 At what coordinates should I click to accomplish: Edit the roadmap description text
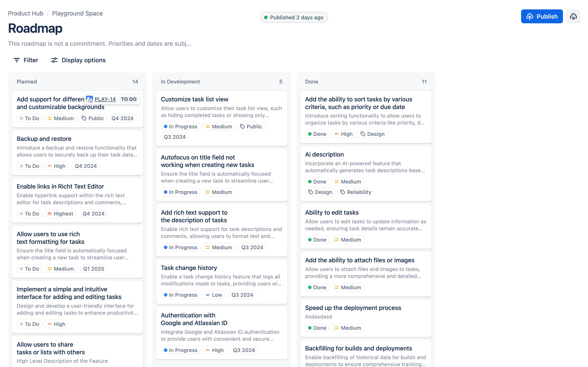99,44
